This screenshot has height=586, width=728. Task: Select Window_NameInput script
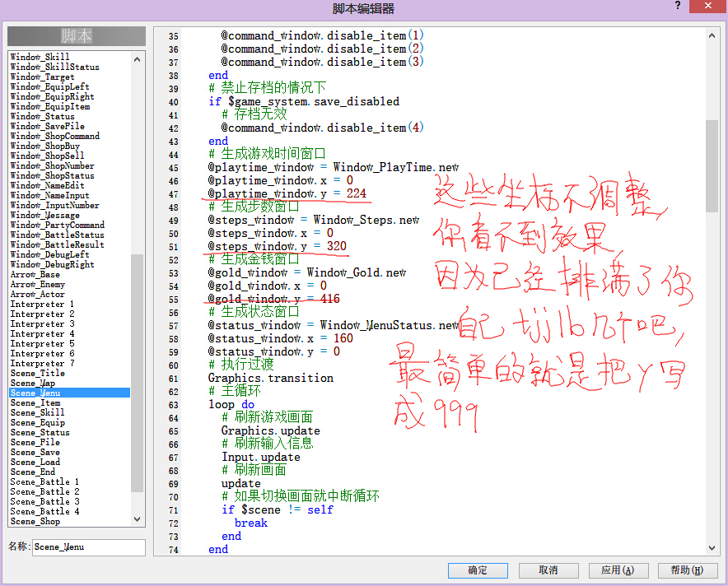point(49,195)
